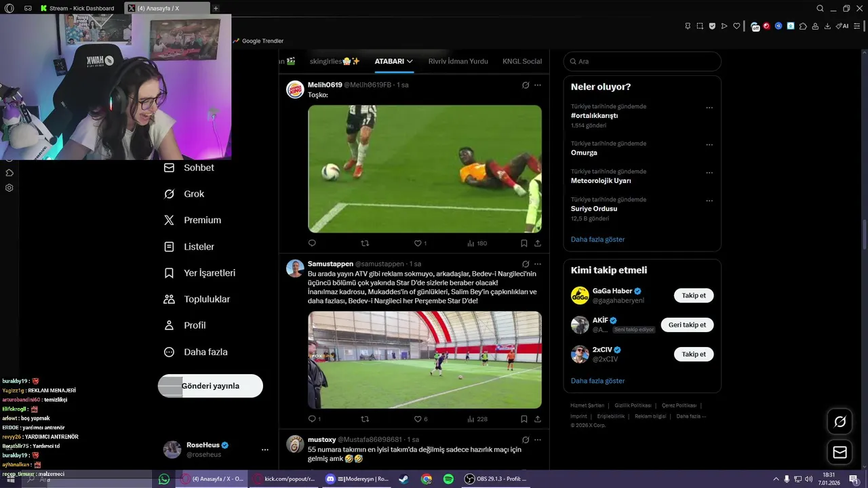Open Meteorolojik Uyarı trending topic
The height and width of the screenshot is (488, 868).
coord(601,181)
